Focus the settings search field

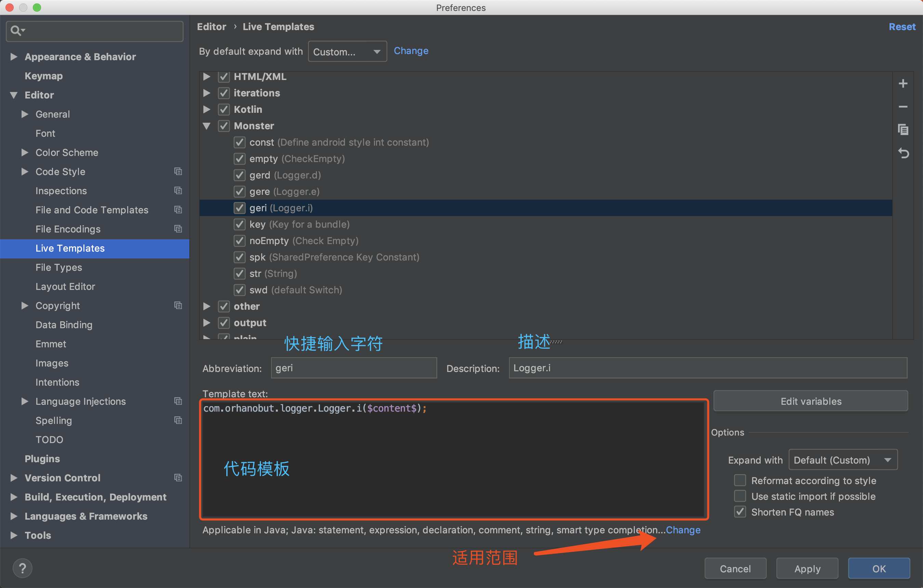click(x=95, y=31)
